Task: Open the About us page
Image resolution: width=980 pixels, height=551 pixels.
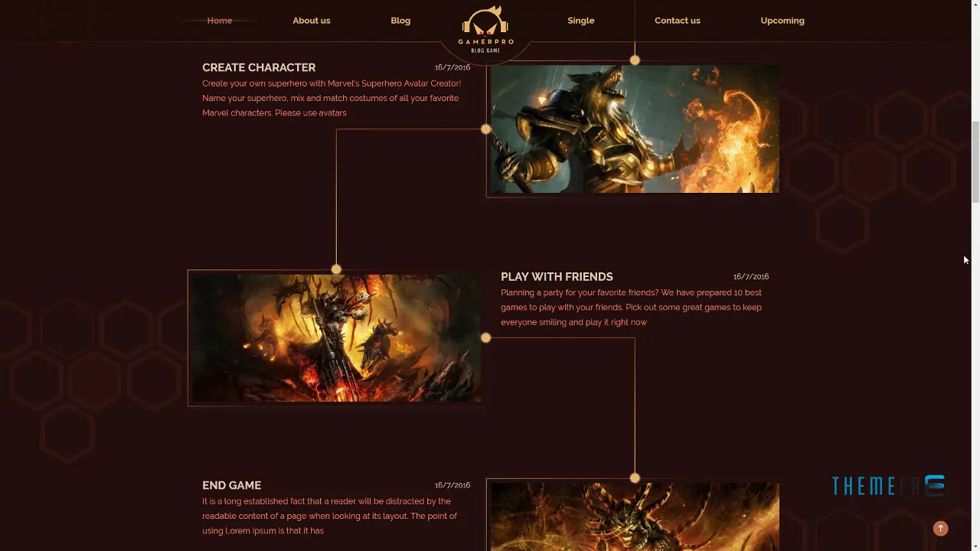Action: click(x=312, y=21)
